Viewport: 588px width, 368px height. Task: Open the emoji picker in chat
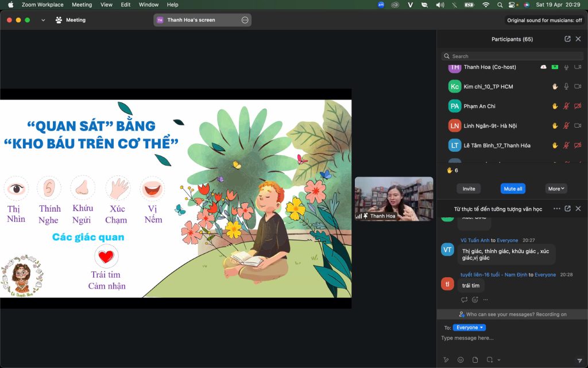(x=461, y=360)
